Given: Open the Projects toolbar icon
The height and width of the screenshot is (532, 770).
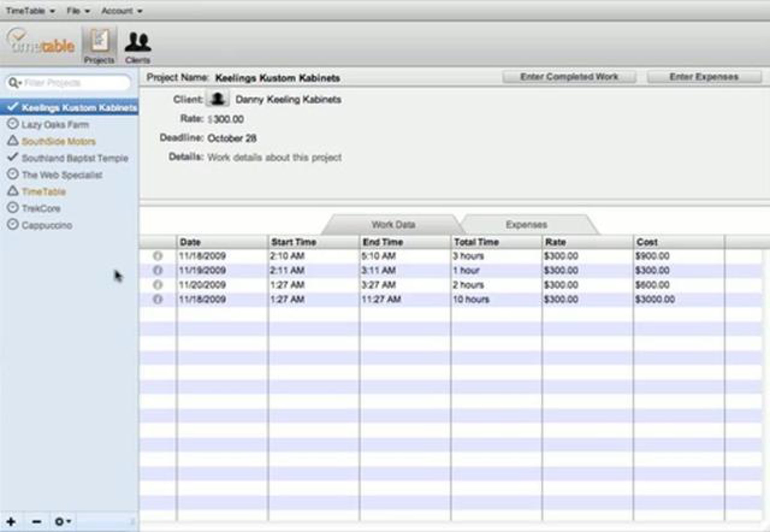Looking at the screenshot, I should point(99,46).
